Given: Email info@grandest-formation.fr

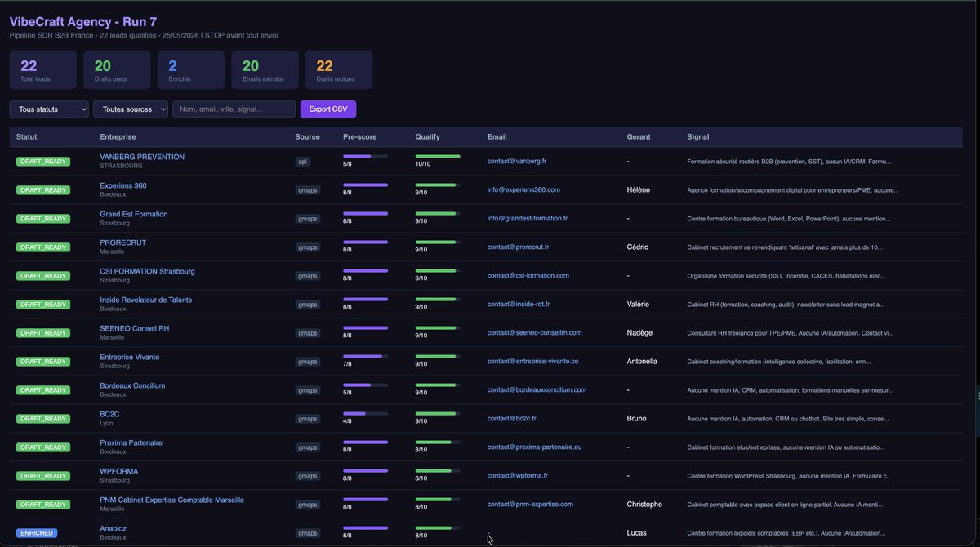Looking at the screenshot, I should pos(528,218).
